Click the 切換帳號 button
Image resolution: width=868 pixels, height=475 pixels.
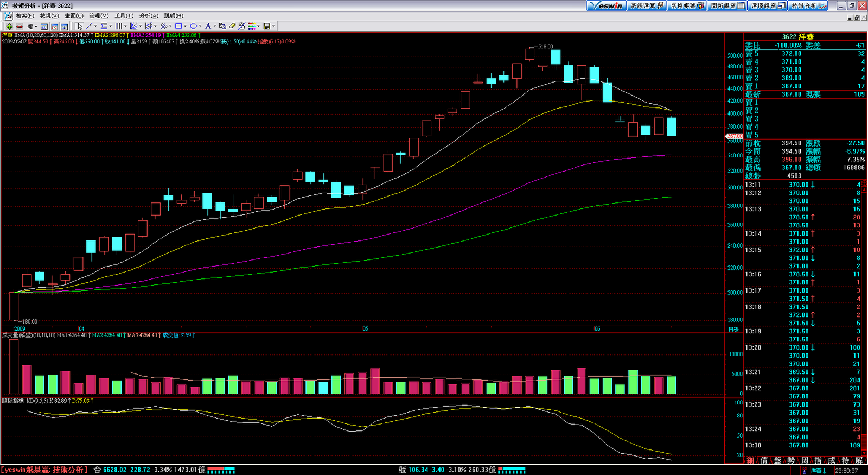(x=687, y=5)
